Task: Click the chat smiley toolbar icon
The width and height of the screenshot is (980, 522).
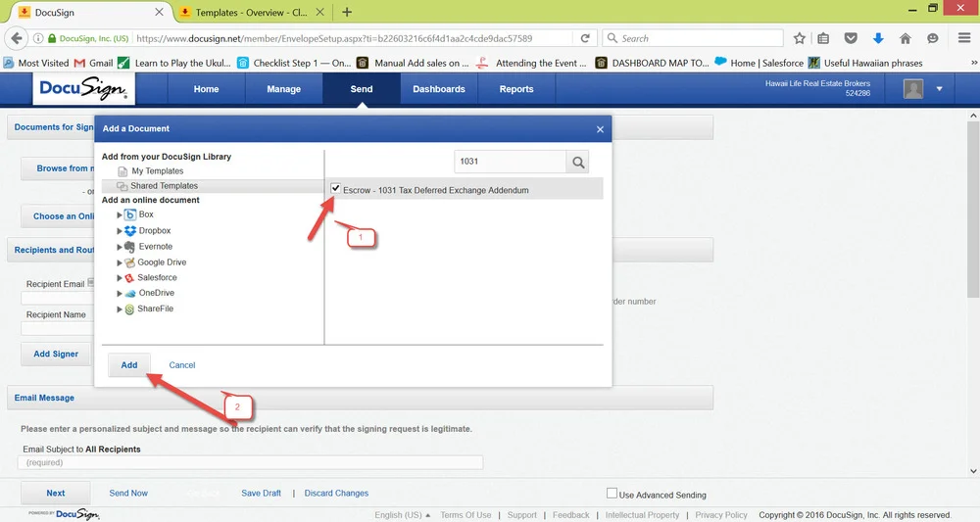Action: tap(933, 38)
